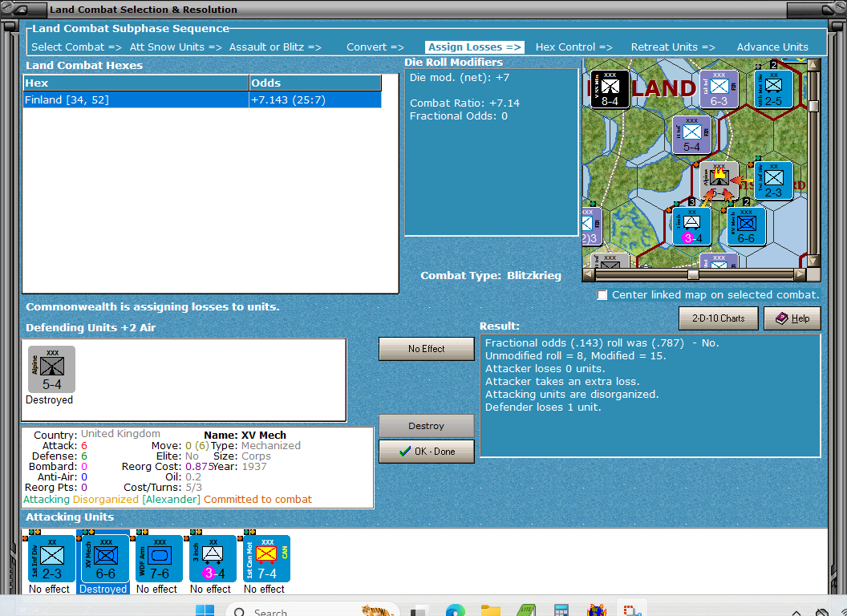Go to Convert subphase
This screenshot has width=847, height=616.
point(375,47)
